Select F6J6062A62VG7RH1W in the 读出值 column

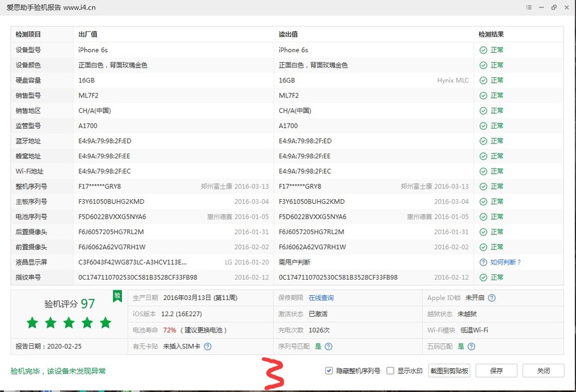312,247
